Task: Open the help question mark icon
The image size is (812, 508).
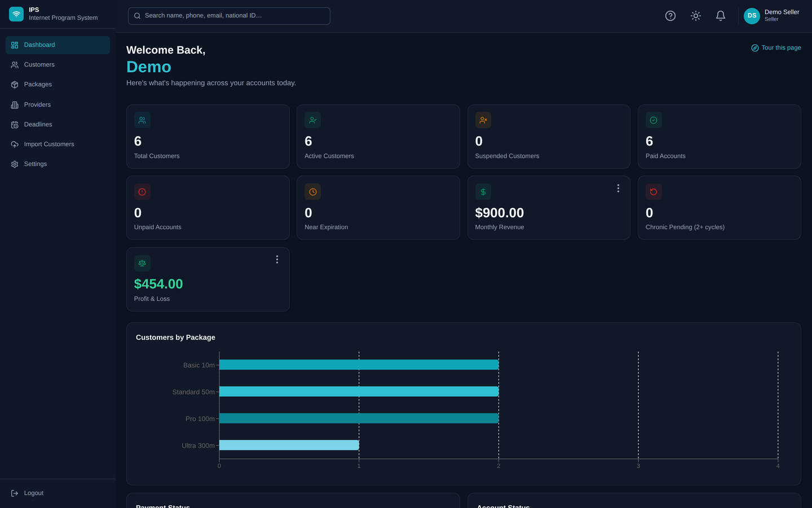Action: (x=670, y=16)
